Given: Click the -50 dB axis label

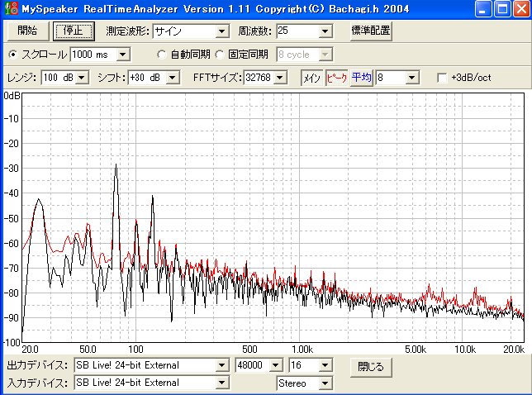Looking at the screenshot, I should point(12,218).
